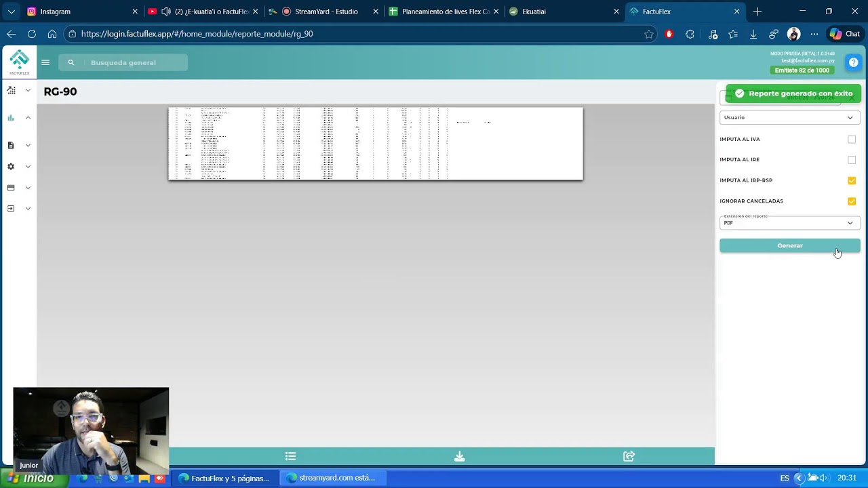Viewport: 868px width, 488px height.
Task: Click the 'Reporte generado con éxito' notification
Action: point(793,94)
